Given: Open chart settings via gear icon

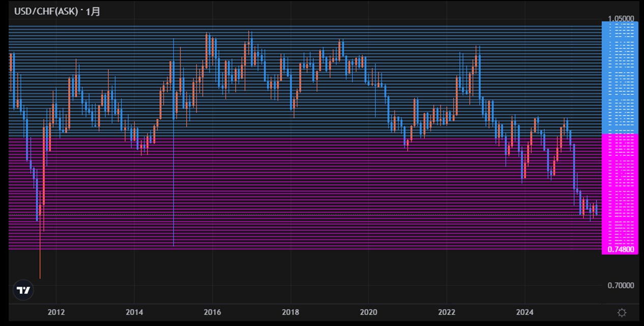Looking at the screenshot, I should (x=622, y=312).
